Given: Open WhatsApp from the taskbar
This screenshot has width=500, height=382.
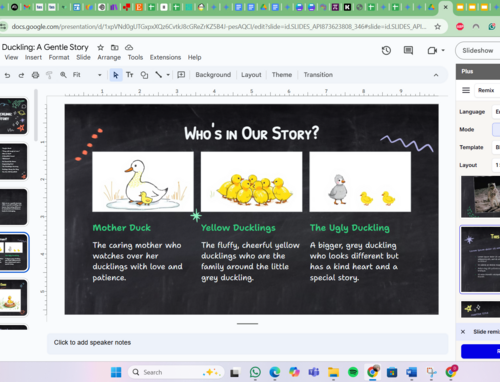Looking at the screenshot, I should 255,372.
